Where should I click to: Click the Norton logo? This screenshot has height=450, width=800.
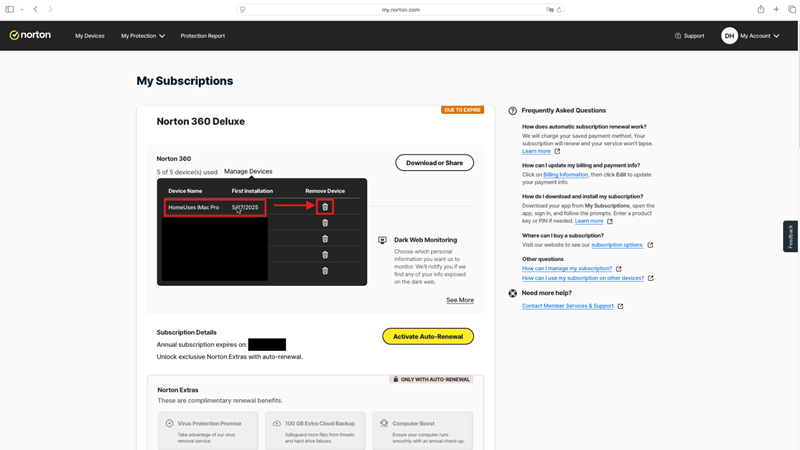[30, 35]
